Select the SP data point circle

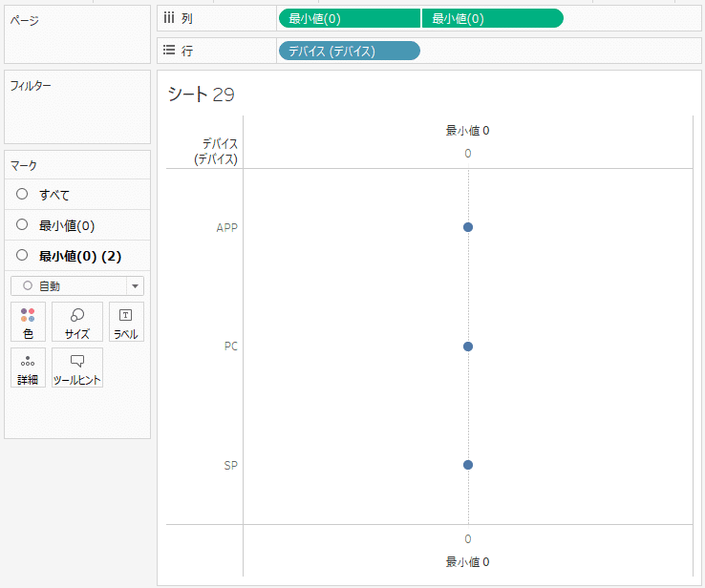[x=468, y=465]
